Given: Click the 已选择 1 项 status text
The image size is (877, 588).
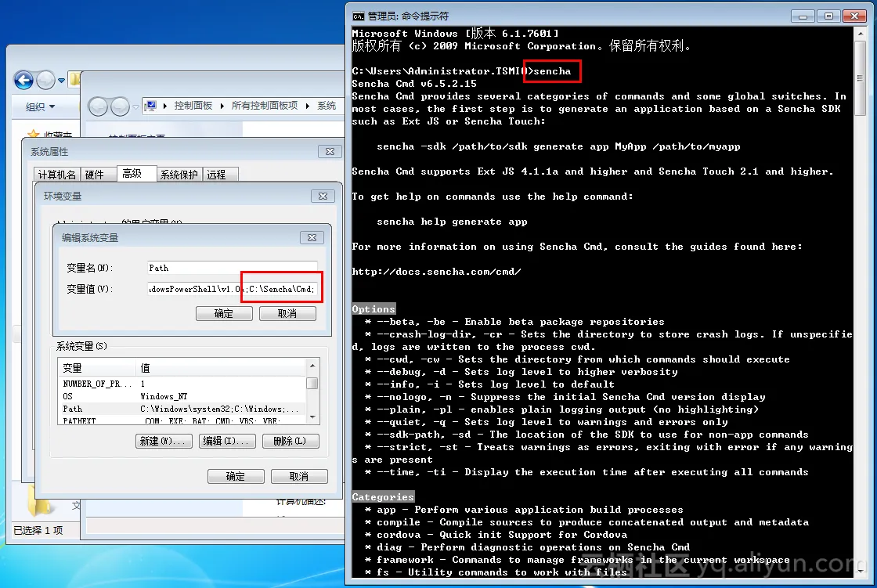Looking at the screenshot, I should (38, 530).
